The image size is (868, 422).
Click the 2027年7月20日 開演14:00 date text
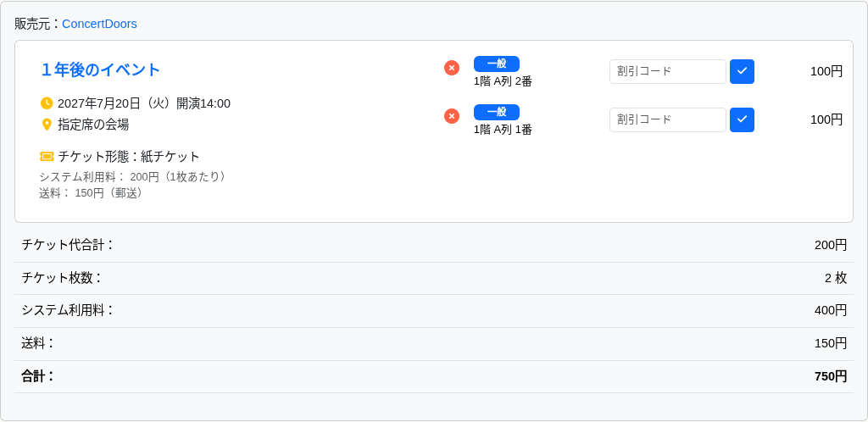pyautogui.click(x=144, y=103)
